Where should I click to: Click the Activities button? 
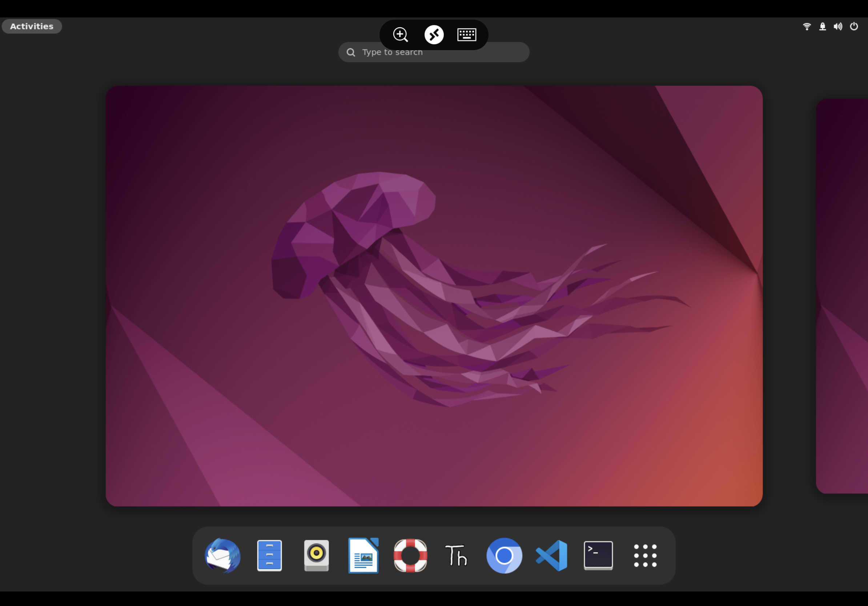(32, 27)
